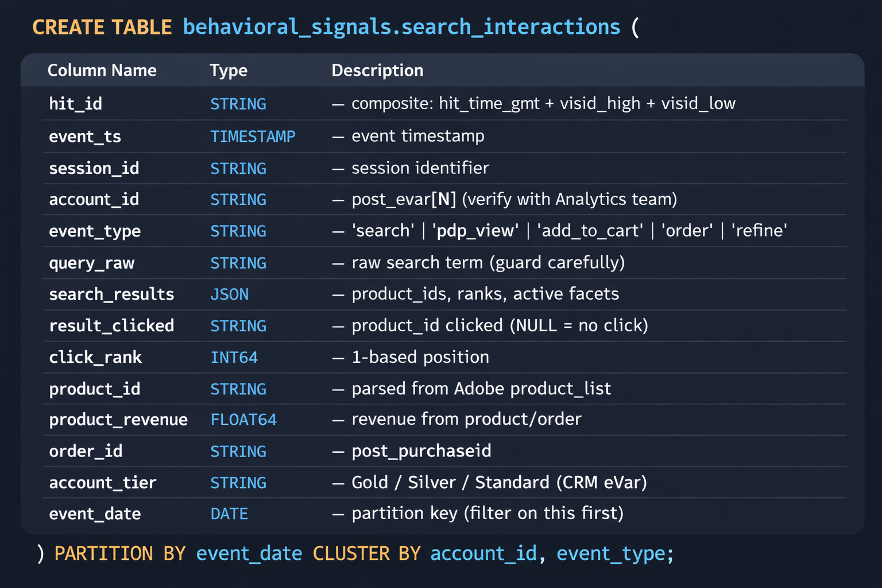Click the FLOAT64 type of product_revenue
The width and height of the screenshot is (882, 588).
coord(243,420)
